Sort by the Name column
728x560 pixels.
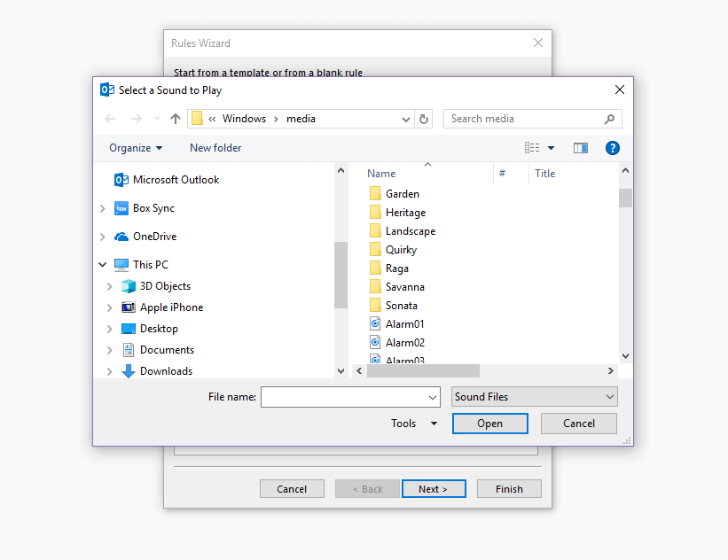(381, 174)
